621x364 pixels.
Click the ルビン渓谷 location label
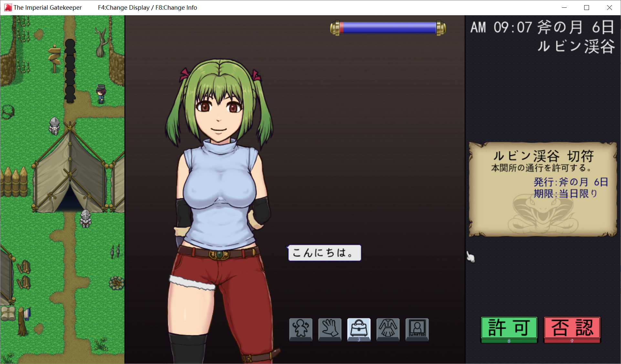click(576, 46)
